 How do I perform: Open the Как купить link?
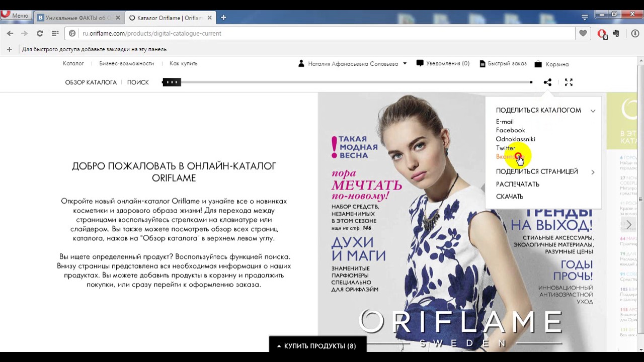tap(183, 63)
